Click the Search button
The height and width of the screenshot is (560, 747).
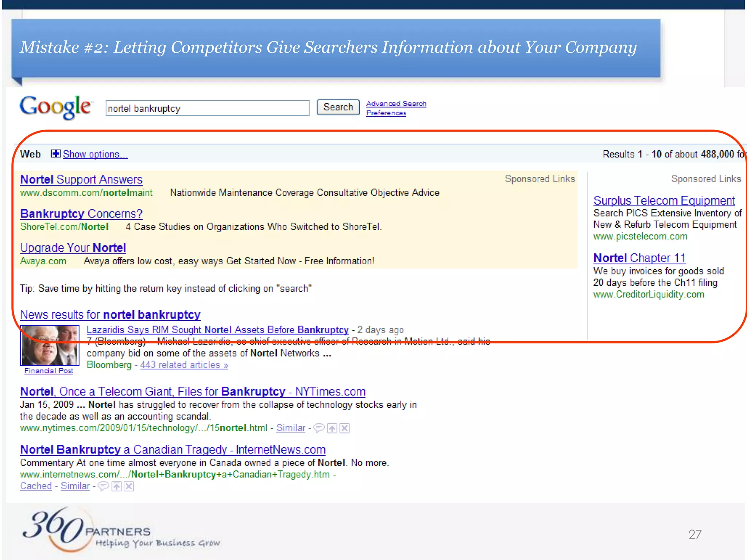click(338, 107)
